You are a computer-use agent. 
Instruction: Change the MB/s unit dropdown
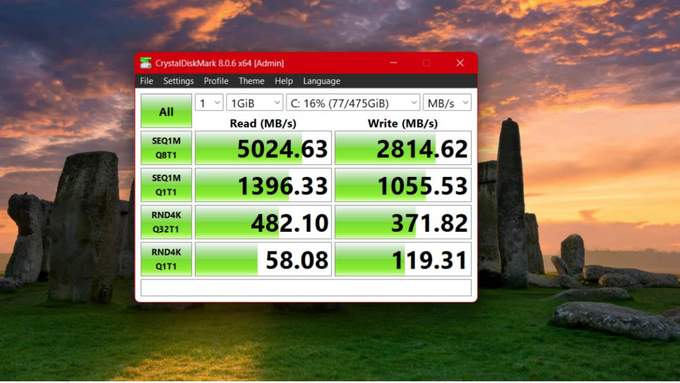click(447, 103)
